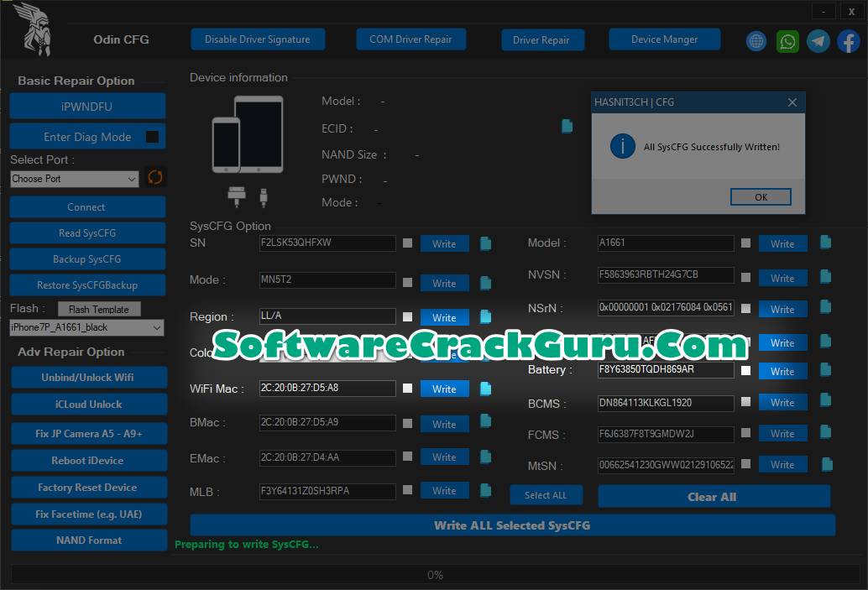Toggle the Enter Diag Mode checkbox

(152, 137)
